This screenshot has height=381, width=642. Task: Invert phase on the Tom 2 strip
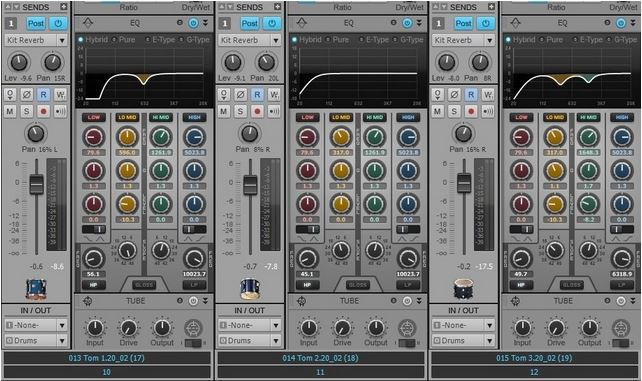coord(240,95)
